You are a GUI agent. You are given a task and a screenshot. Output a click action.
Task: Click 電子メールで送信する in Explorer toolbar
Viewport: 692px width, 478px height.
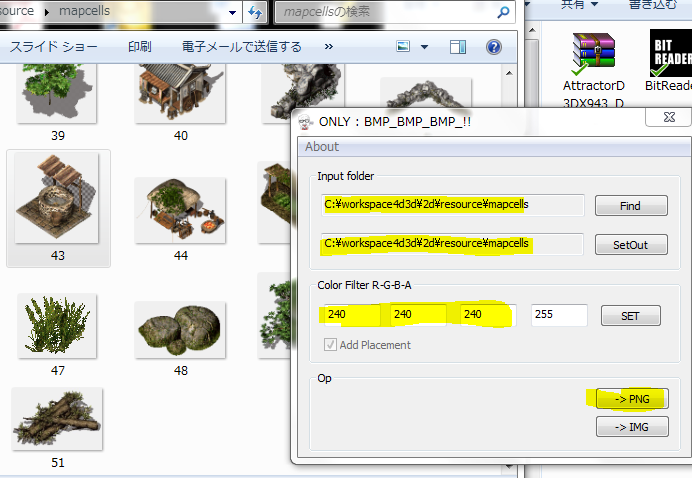(x=242, y=47)
